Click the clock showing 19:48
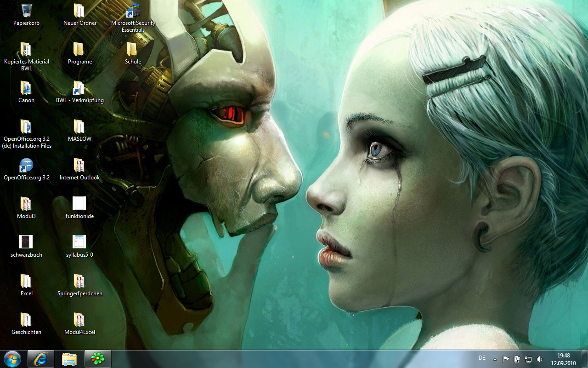Image resolution: width=588 pixels, height=368 pixels. [x=563, y=359]
